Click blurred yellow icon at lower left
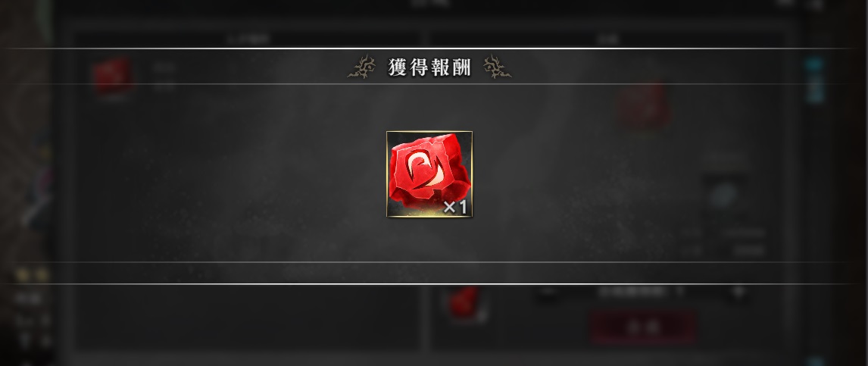 point(32,274)
